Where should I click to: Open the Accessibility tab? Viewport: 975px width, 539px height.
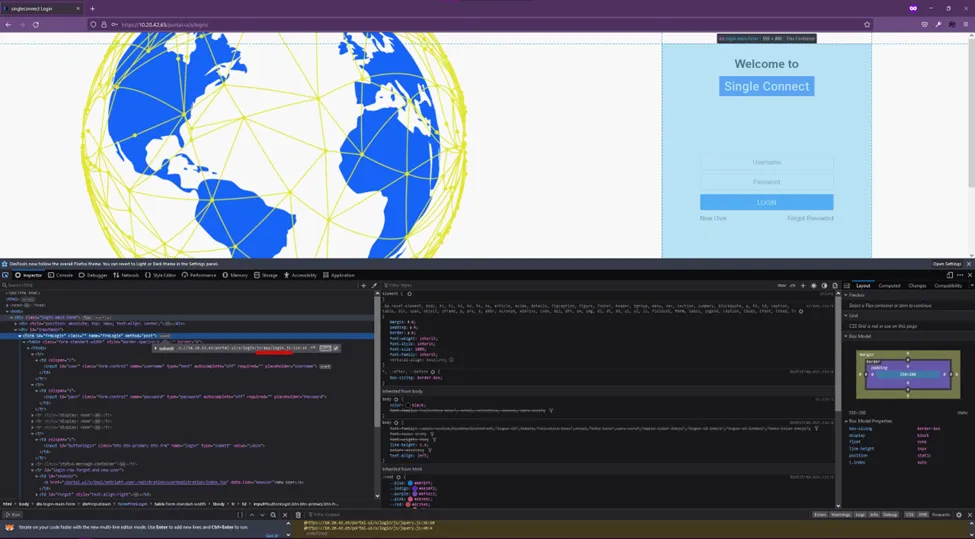coord(300,275)
